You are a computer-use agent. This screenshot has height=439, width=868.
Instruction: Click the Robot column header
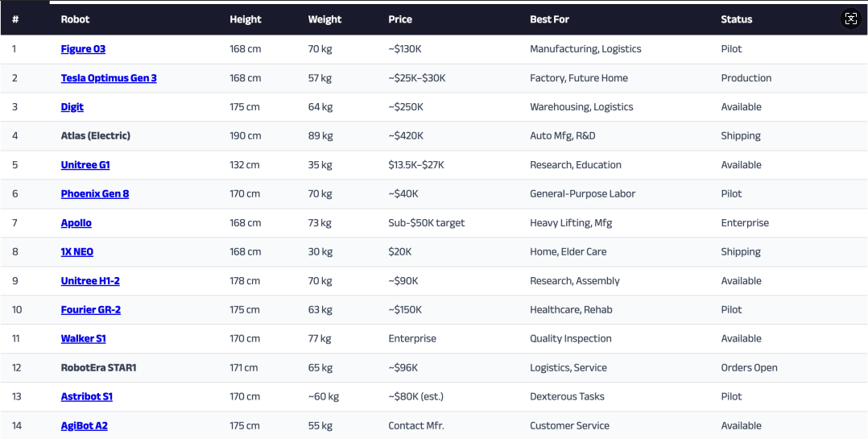click(x=76, y=19)
